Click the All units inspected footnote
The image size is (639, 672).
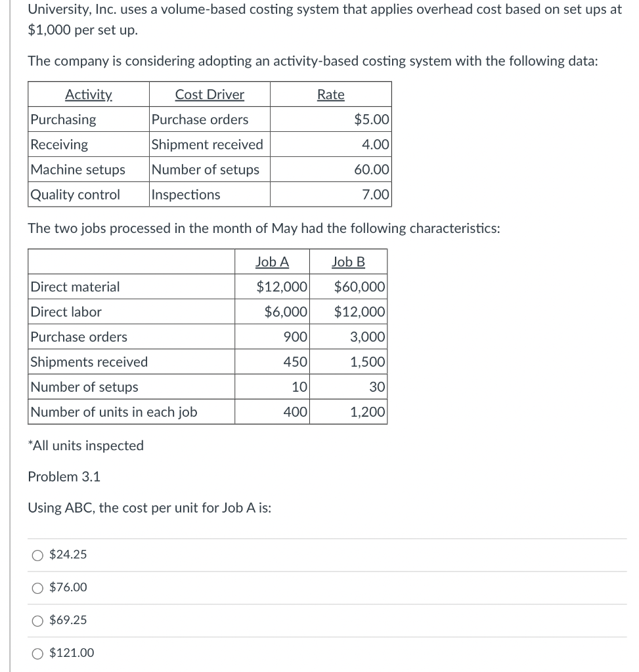tap(85, 446)
